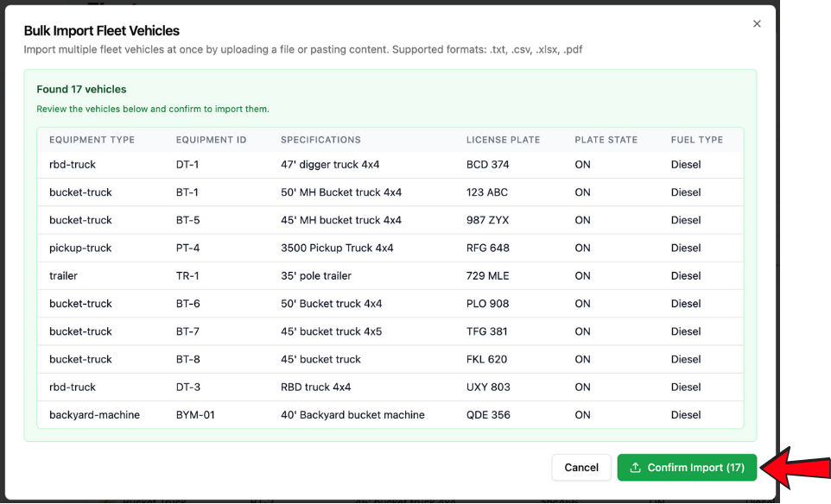Viewport: 831px width, 504px height.
Task: Click the X close icon on the dialog
Action: (757, 23)
